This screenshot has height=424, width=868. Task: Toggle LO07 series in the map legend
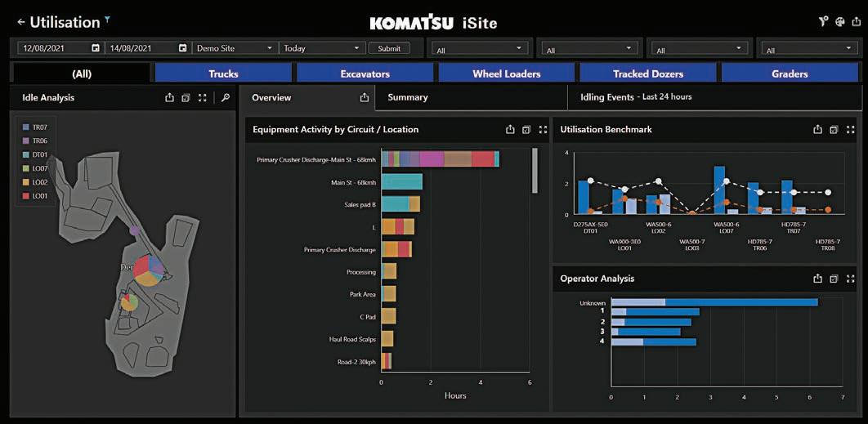pos(35,168)
